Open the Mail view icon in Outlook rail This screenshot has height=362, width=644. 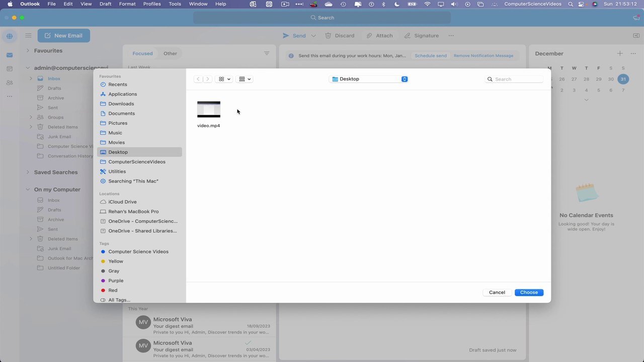pos(10,55)
